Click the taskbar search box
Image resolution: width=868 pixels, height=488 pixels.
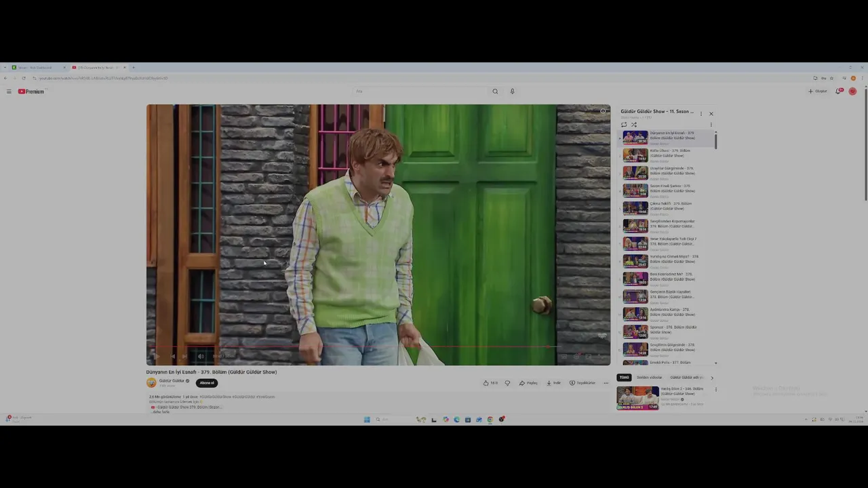(x=393, y=420)
